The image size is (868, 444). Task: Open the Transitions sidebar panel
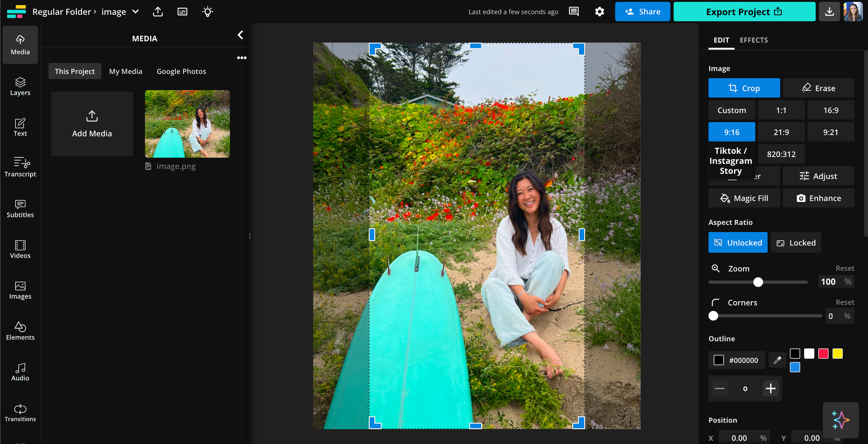20,412
